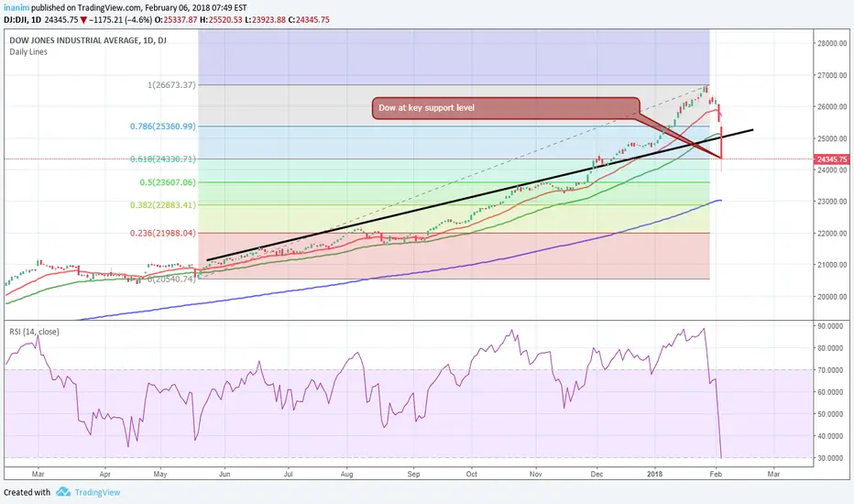Image resolution: width=854 pixels, height=504 pixels.
Task: Click the RSI (14, close) indicator label
Action: 34,332
